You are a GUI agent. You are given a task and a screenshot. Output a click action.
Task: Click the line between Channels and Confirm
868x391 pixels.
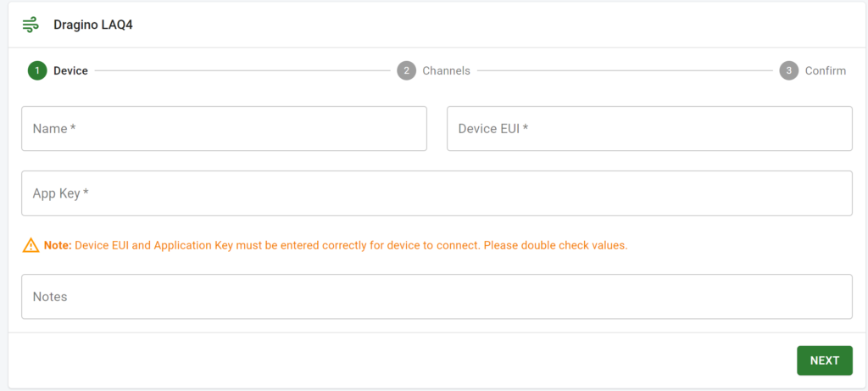[x=625, y=71]
